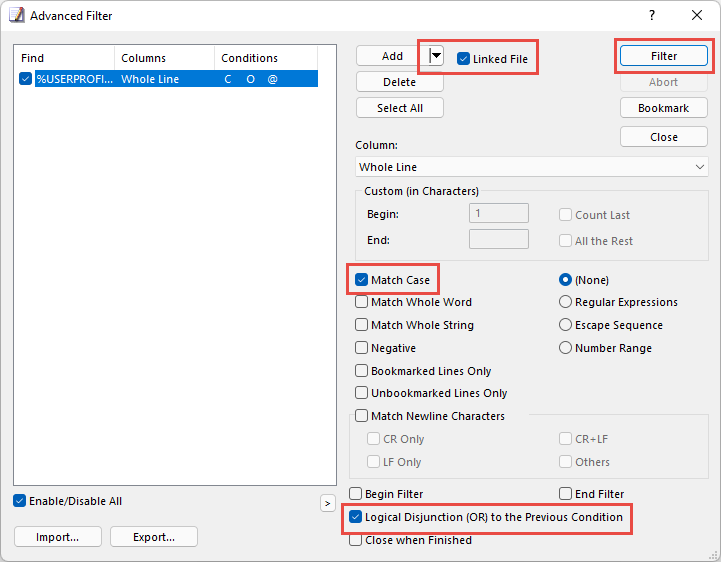The width and height of the screenshot is (721, 562).
Task: Click the Export... button
Action: pyautogui.click(x=154, y=537)
